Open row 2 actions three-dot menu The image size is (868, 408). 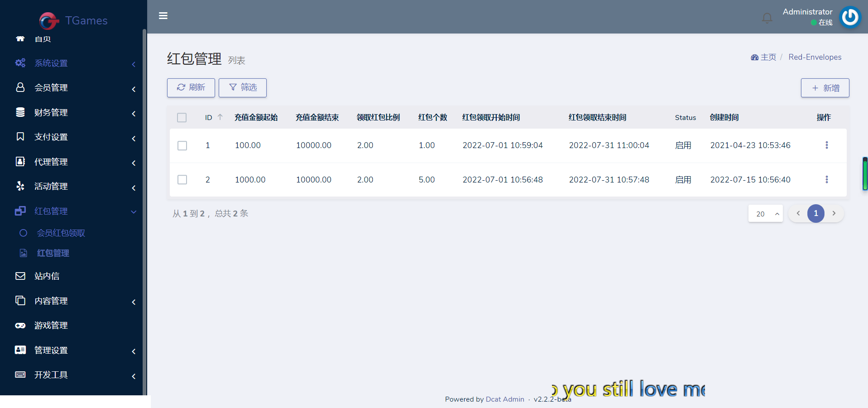coord(826,180)
